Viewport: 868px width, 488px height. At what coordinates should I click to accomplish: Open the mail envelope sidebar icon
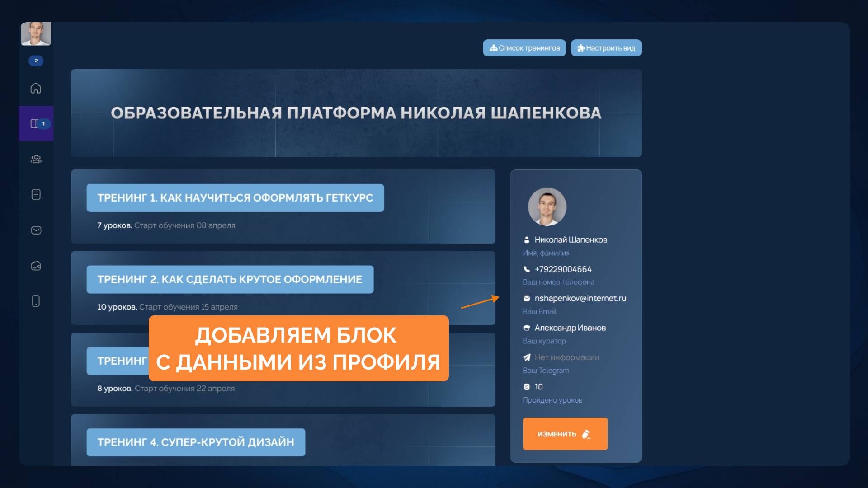(x=36, y=230)
